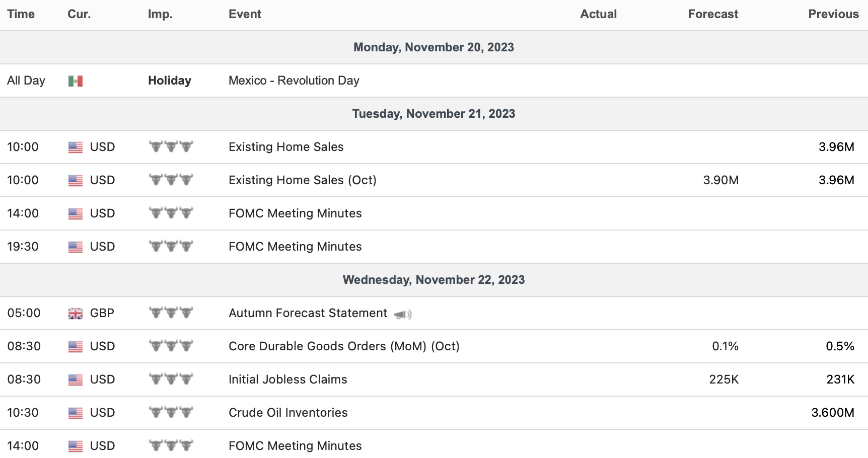The width and height of the screenshot is (868, 458).
Task: Click speaker icon next to Autumn Forecast Statement
Action: [403, 315]
